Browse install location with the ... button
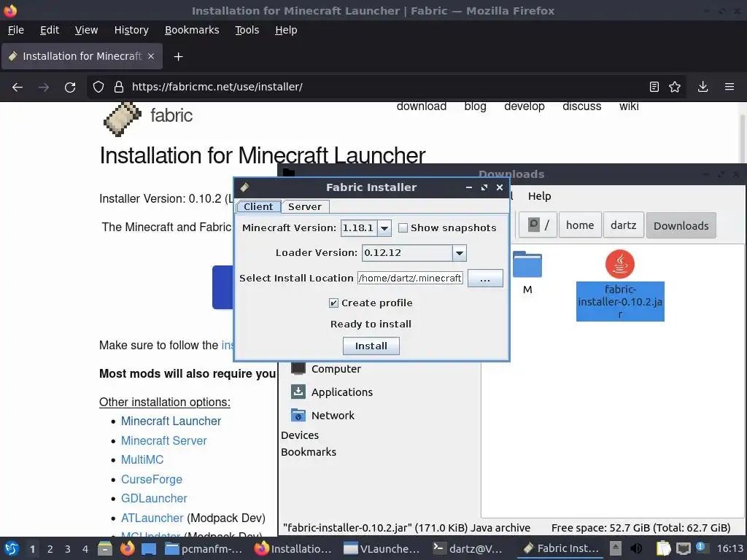The width and height of the screenshot is (747, 560). tap(485, 278)
